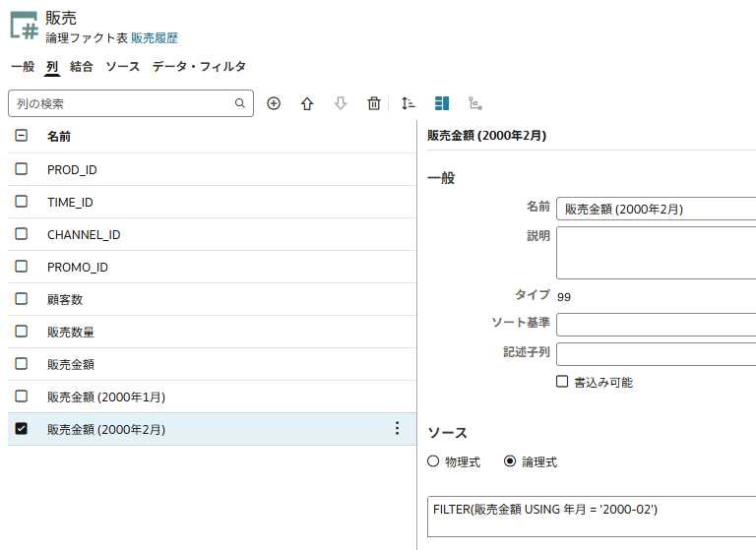Select the 販売金額 (2000年1月) column row
The height and width of the screenshot is (550, 756).
213,397
